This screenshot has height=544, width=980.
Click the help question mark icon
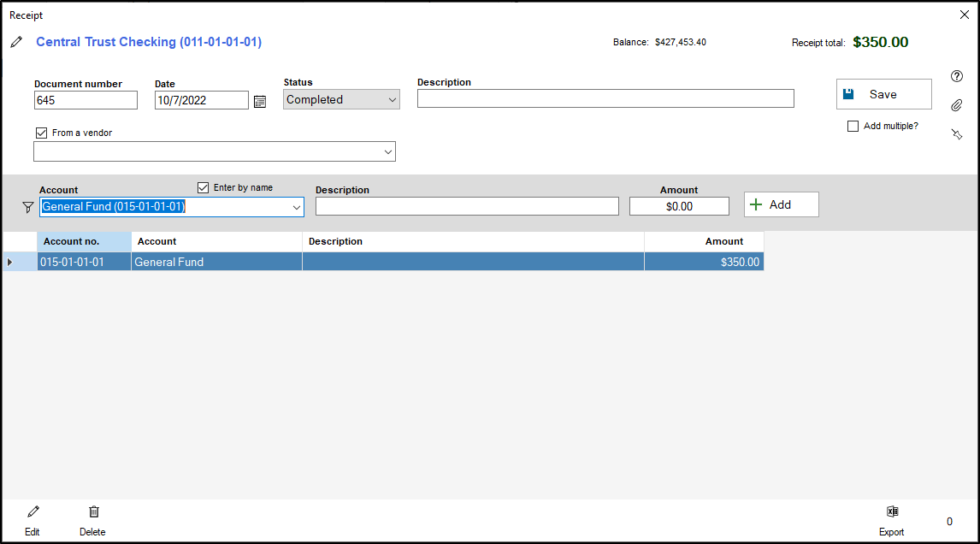[957, 76]
